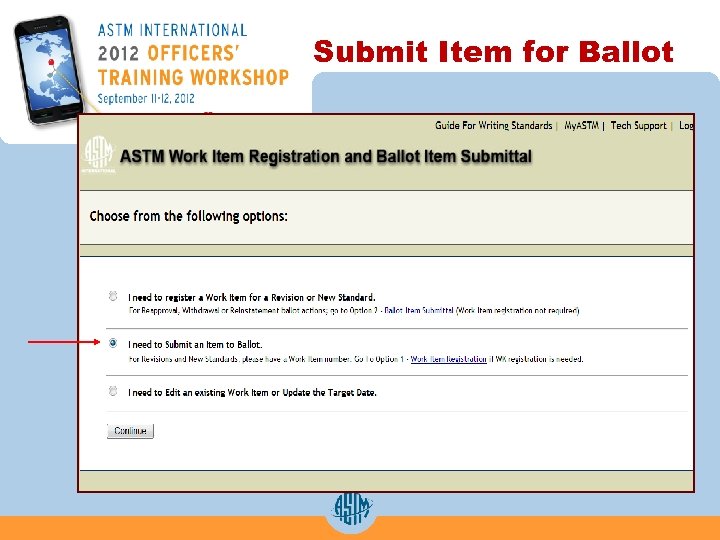Screen dimensions: 720x540
Task: Click 'TRAINING WORKSHOP' text in slide header
Action: click(x=193, y=77)
